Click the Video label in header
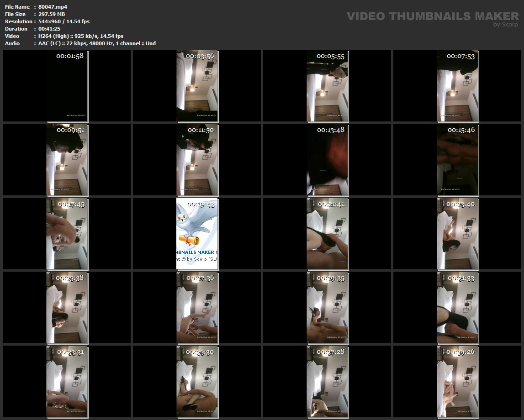The image size is (524, 420). [x=12, y=36]
